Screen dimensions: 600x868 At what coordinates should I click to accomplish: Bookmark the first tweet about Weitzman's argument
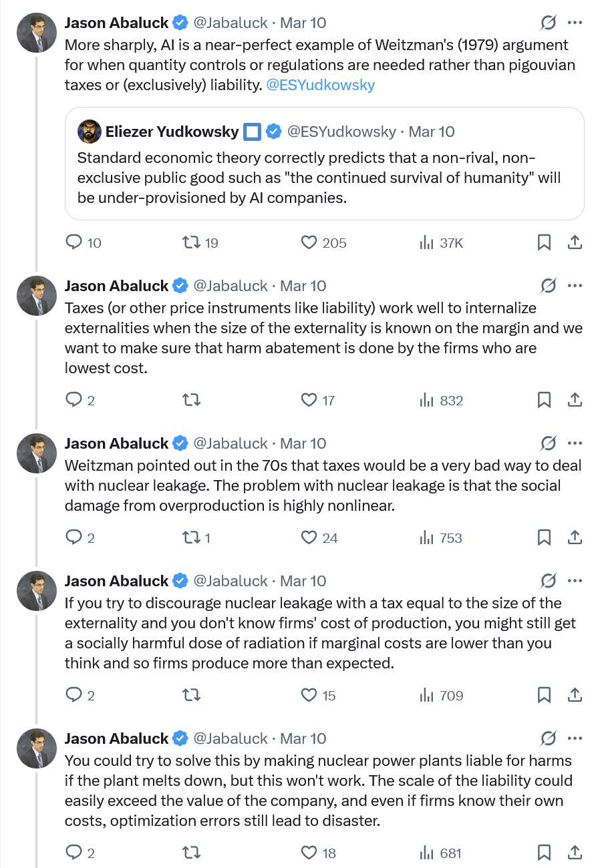(545, 243)
